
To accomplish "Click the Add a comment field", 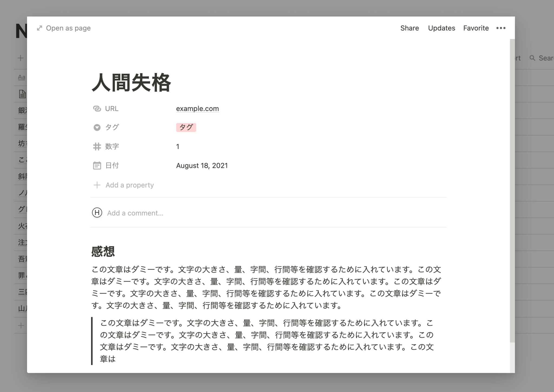I will tap(135, 213).
